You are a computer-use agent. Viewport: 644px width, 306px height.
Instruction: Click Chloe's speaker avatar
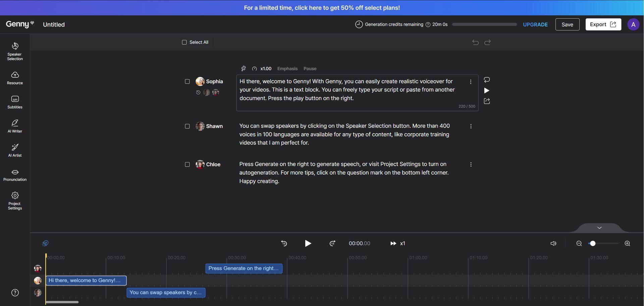[200, 164]
